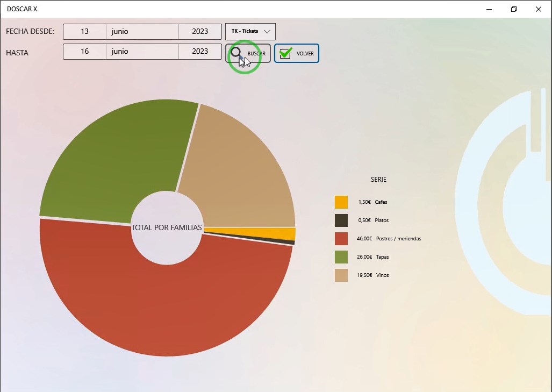Click the green checkmark icon on VOLVER
Image resolution: width=552 pixels, height=392 pixels.
(x=285, y=54)
